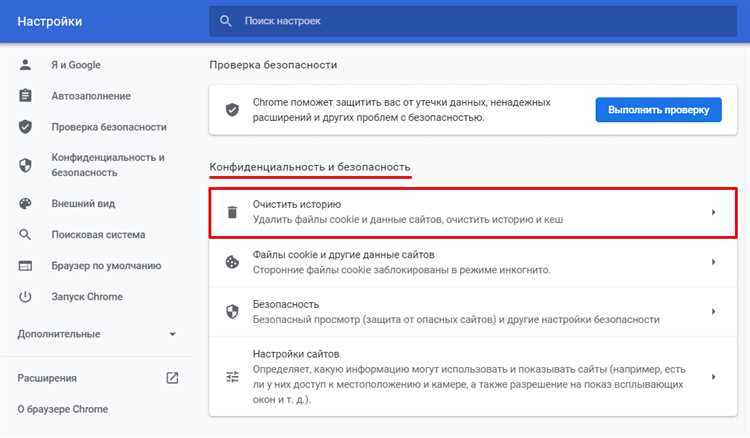Open Браузер по умолчанию settings
Image resolution: width=750 pixels, height=438 pixels.
106,265
